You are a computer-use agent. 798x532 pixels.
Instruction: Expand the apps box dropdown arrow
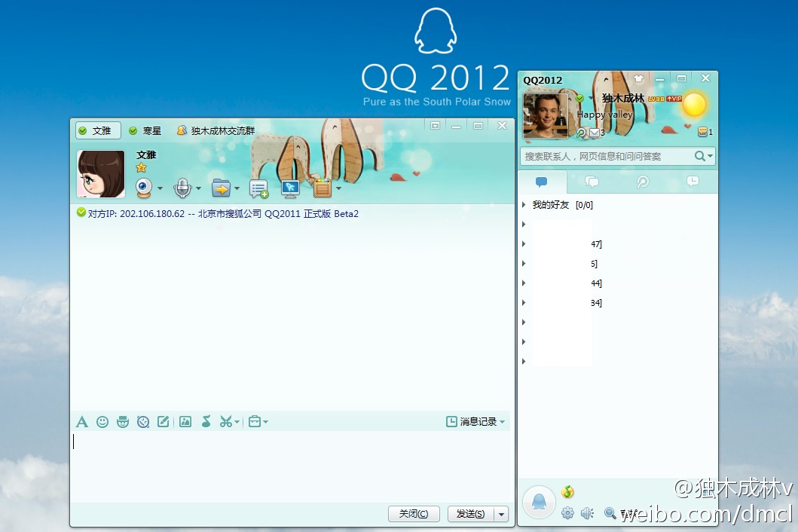[x=338, y=188]
